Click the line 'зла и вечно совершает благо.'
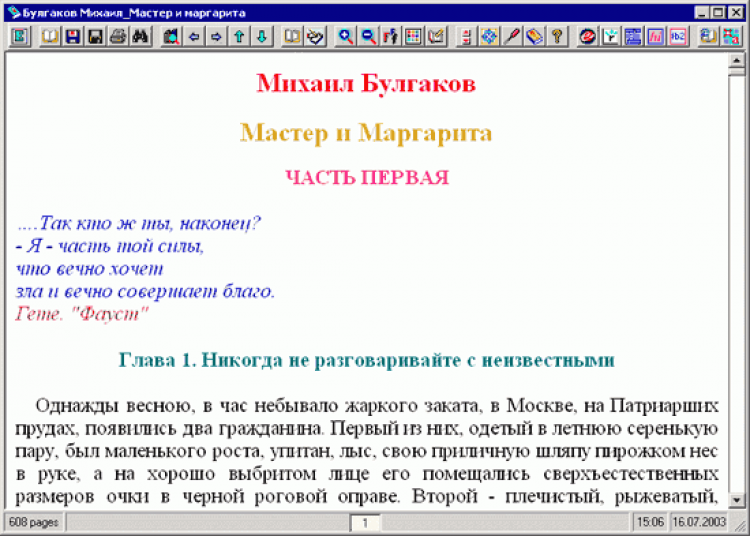 [x=145, y=291]
